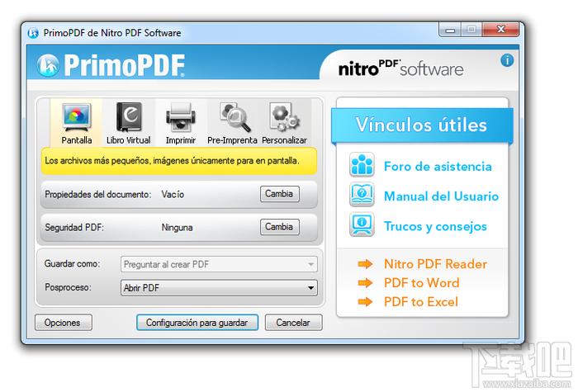Click the blue info icon
Screen dimensions: 578x392
[507, 60]
